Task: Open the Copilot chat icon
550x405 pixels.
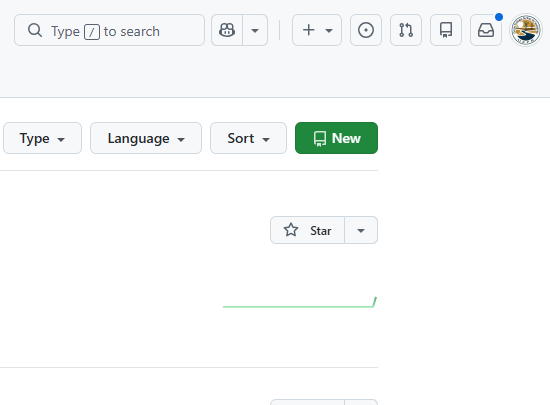Action: point(227,30)
